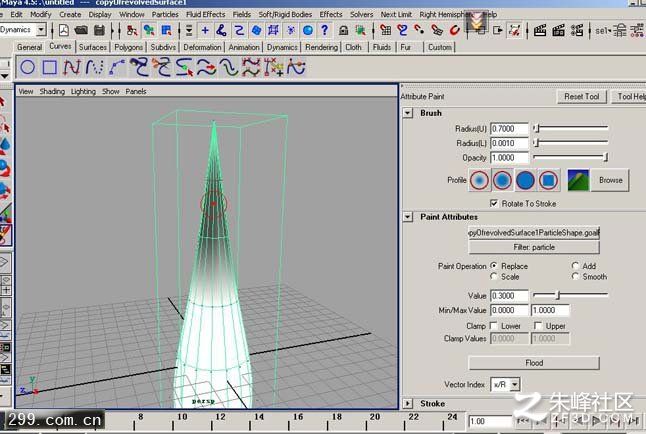Click the Render current frame clapperboard icon
646x434 pixels.
(x=540, y=30)
